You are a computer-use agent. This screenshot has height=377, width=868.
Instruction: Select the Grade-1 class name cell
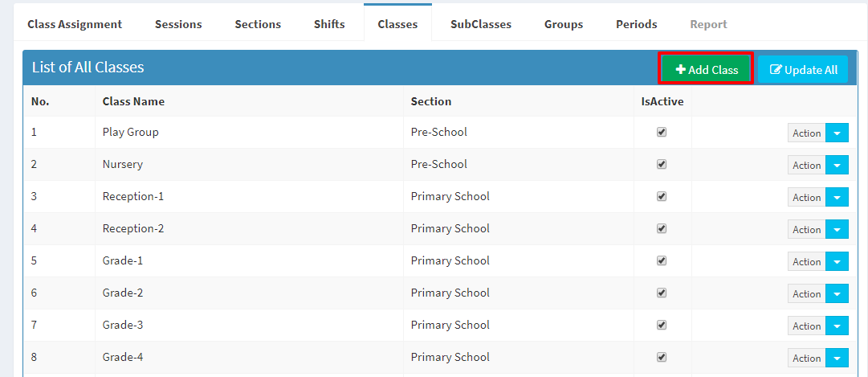tap(249, 260)
